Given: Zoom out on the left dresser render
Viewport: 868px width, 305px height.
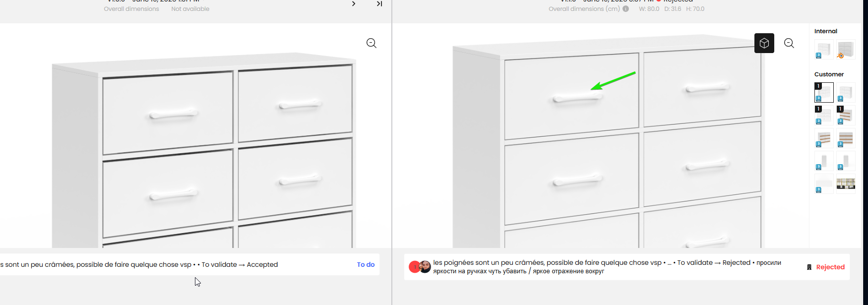Looking at the screenshot, I should pyautogui.click(x=372, y=43).
